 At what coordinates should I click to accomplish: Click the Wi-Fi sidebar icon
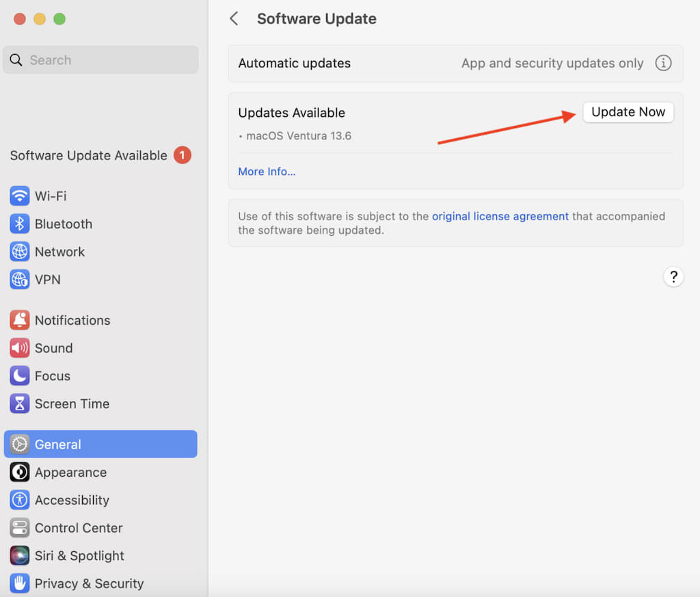(20, 196)
